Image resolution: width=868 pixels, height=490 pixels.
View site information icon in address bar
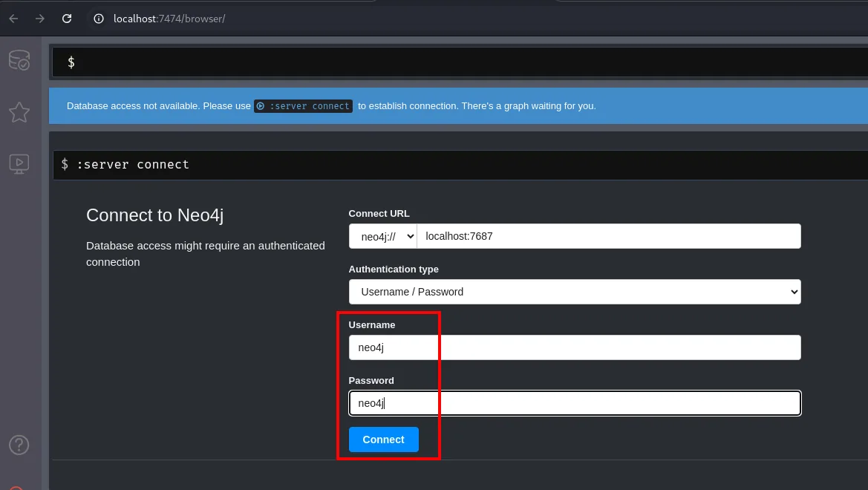pos(99,19)
